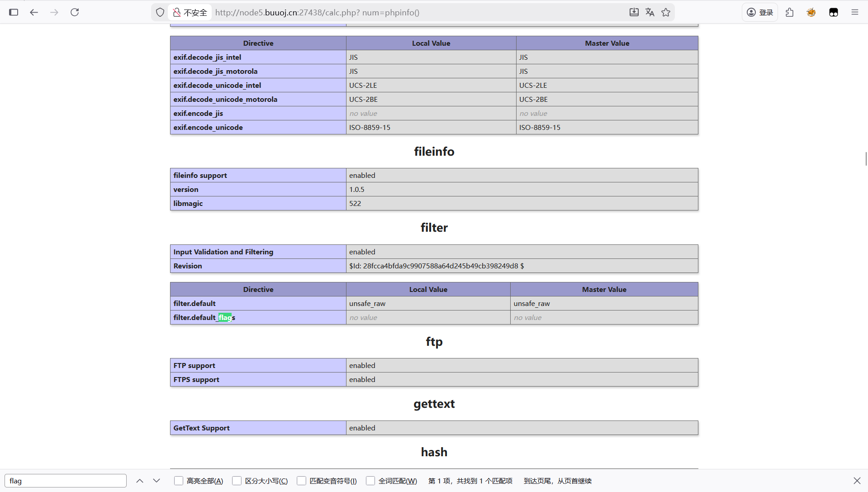Viewport: 868px width, 492px height.
Task: Check the 全词匹配 whole words option
Action: point(370,481)
